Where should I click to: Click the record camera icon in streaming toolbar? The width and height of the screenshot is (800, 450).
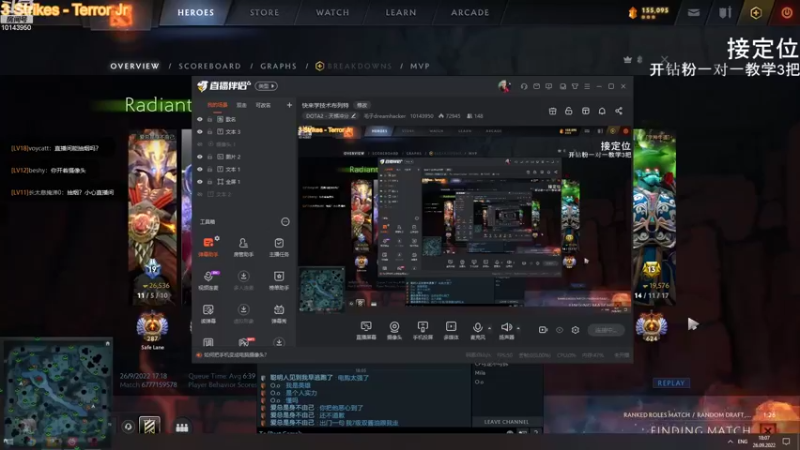[543, 330]
